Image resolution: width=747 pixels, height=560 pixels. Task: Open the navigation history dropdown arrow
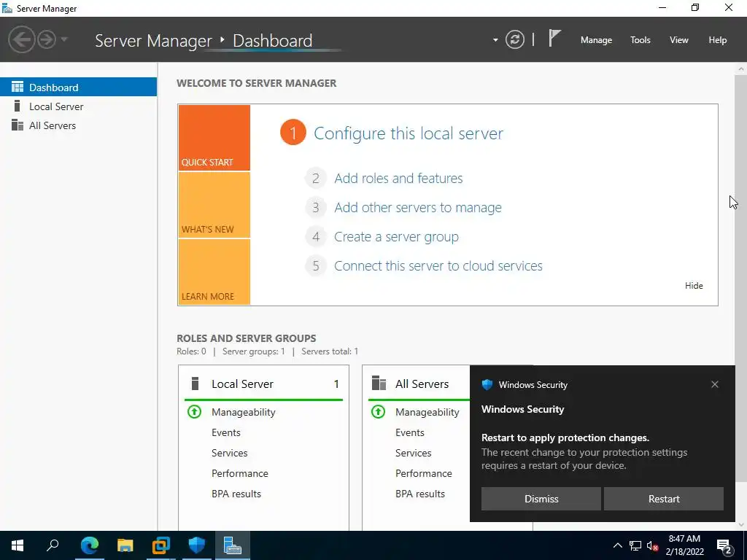pyautogui.click(x=64, y=39)
